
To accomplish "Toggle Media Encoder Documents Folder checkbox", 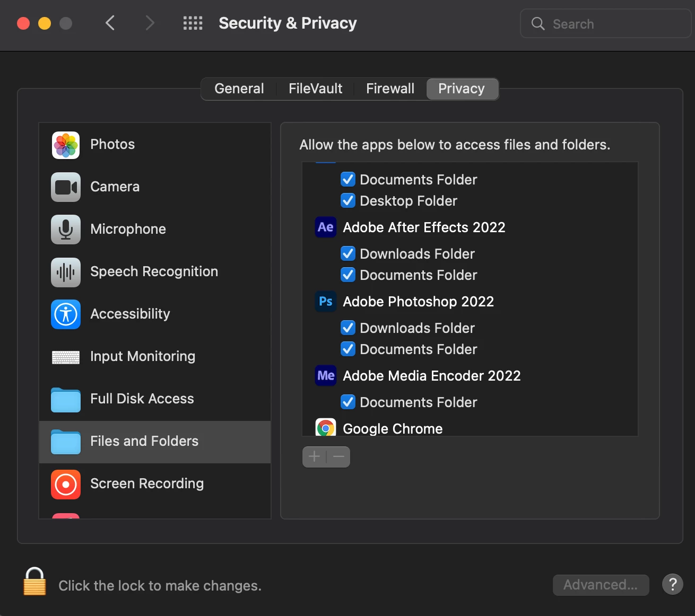I will point(348,402).
